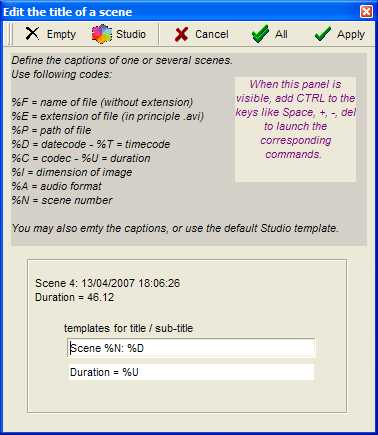The height and width of the screenshot is (435, 378).
Task: Click the red X Cancel icon
Action: coord(181,34)
